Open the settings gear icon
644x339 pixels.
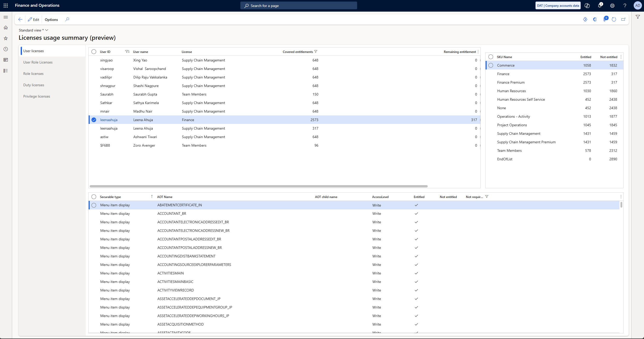612,5
